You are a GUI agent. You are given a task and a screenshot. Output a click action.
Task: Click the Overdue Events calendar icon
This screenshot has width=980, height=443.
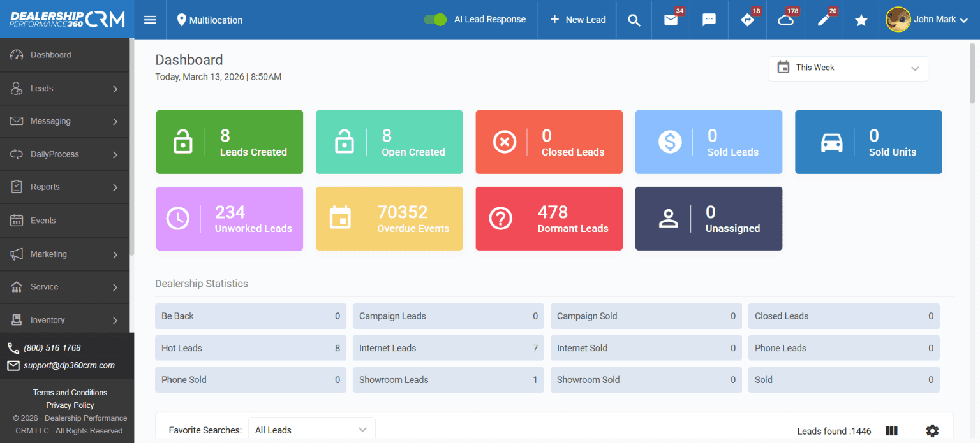tap(341, 218)
